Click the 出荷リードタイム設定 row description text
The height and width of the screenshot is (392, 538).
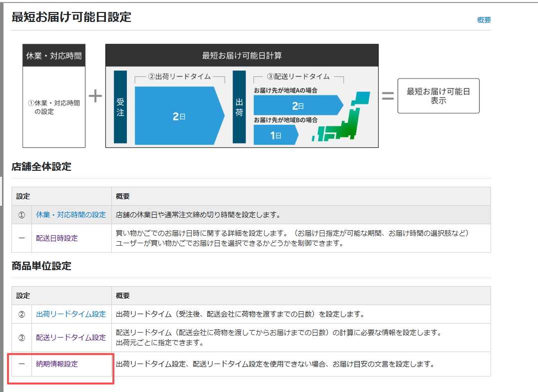click(x=240, y=314)
